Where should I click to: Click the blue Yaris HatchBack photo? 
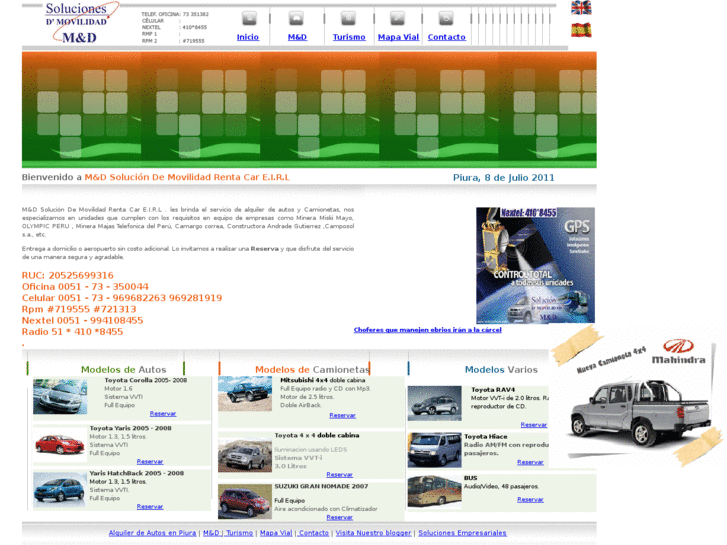tap(60, 489)
